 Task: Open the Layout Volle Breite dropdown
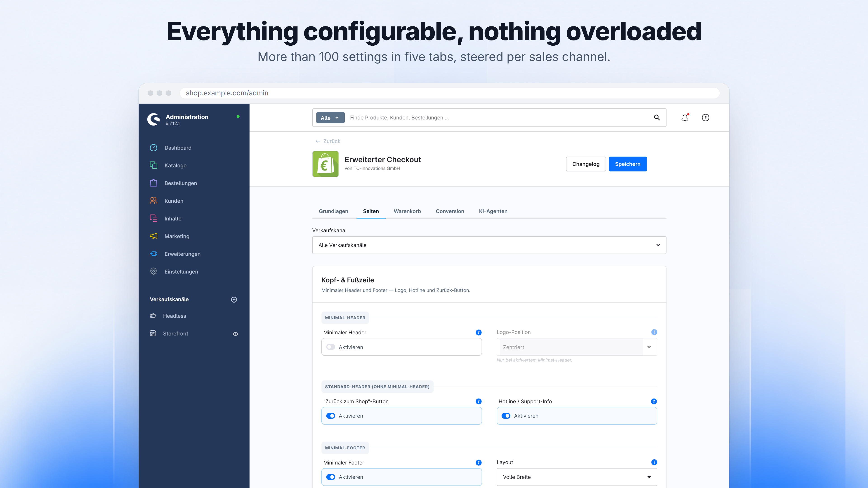tap(577, 477)
